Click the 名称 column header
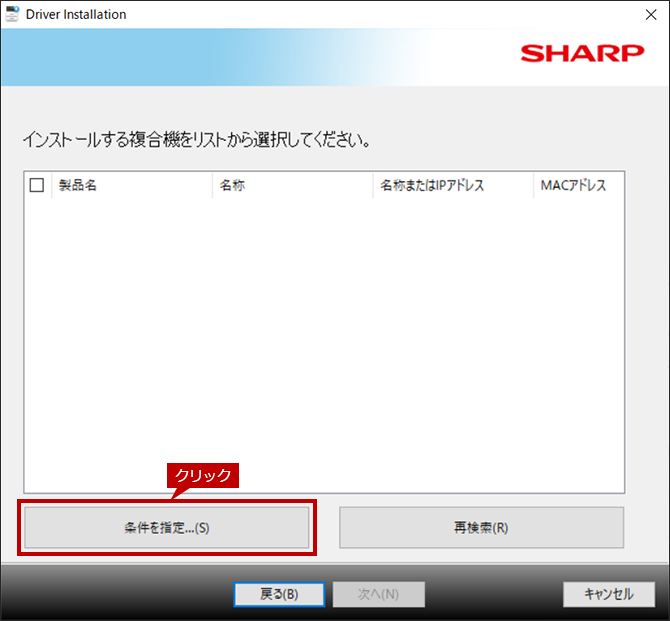Image resolution: width=670 pixels, height=621 pixels. (293, 185)
